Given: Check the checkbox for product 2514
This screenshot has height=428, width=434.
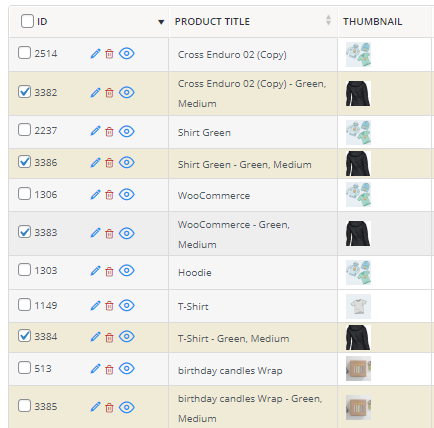Looking at the screenshot, I should (24, 53).
